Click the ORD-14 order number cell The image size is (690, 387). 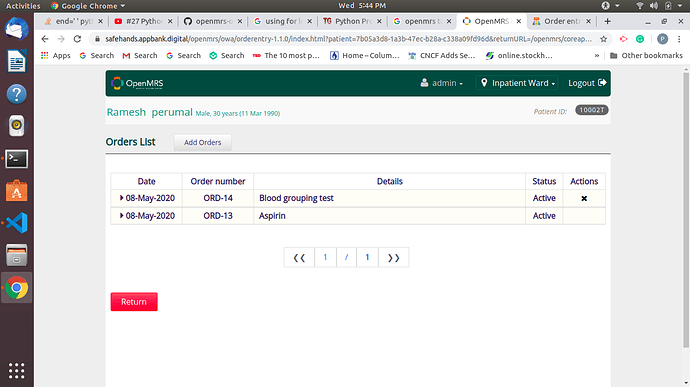(x=218, y=198)
